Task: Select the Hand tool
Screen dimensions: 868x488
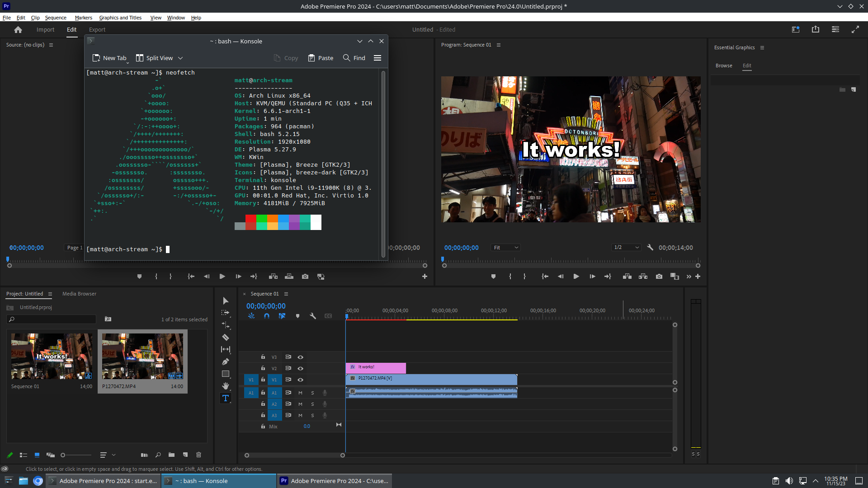Action: [226, 386]
